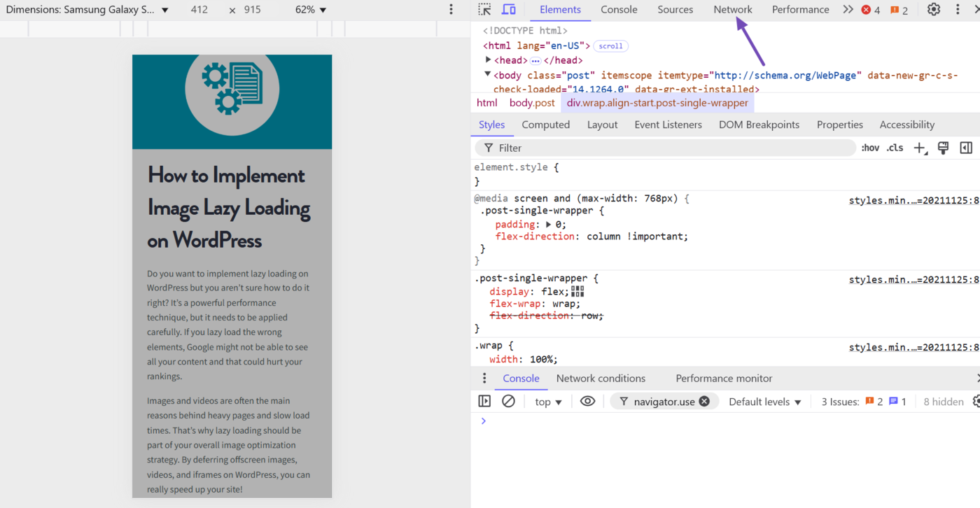Click the new style rule plus icon
This screenshot has width=980, height=508.
(x=920, y=148)
